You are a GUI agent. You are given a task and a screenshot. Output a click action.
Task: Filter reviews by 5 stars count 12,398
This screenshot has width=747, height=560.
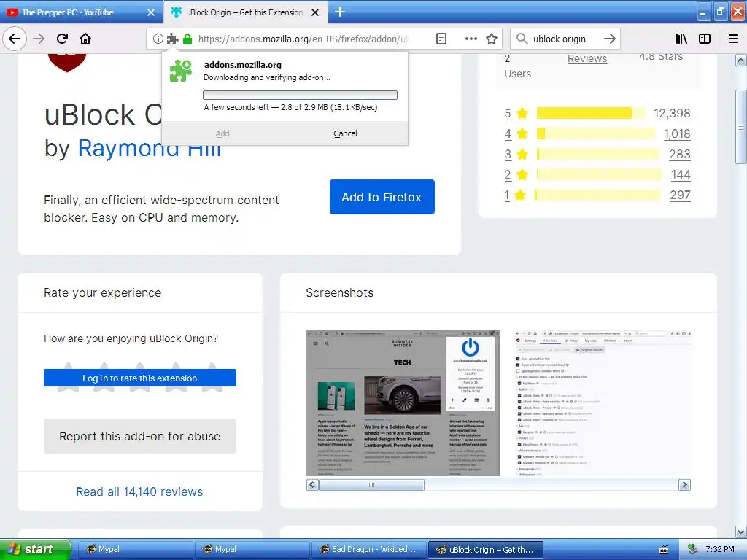pyautogui.click(x=672, y=113)
